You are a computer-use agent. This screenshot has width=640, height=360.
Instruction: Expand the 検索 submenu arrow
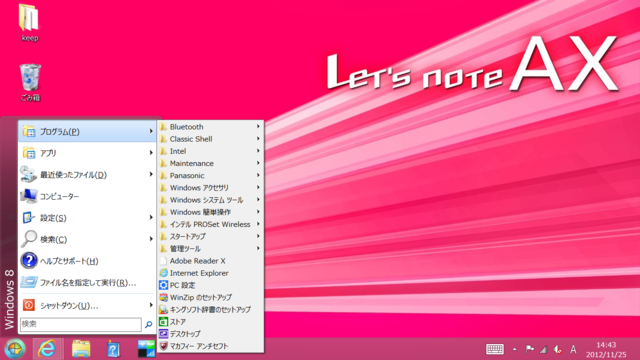click(151, 239)
